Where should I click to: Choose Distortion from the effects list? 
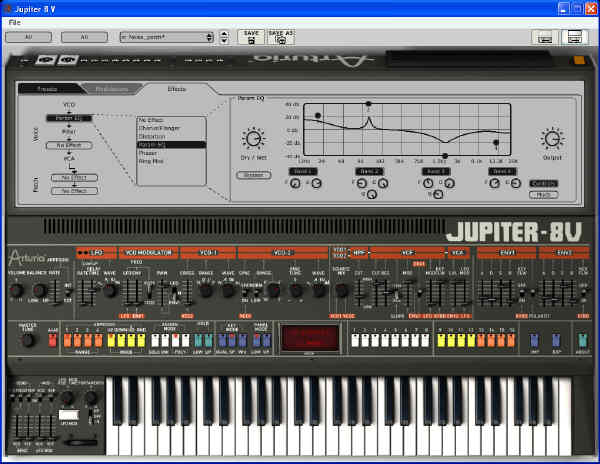[x=171, y=137]
